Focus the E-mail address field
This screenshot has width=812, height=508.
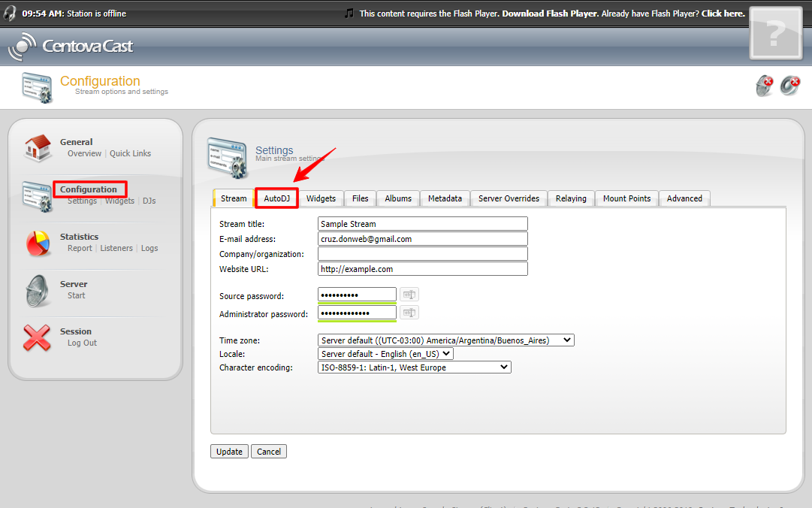pyautogui.click(x=423, y=239)
